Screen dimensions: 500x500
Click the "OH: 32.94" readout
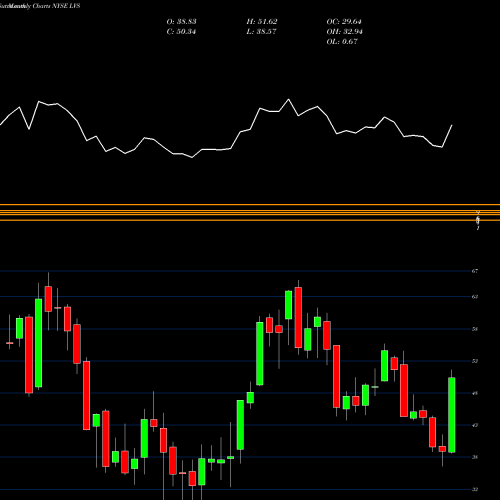coord(344,32)
